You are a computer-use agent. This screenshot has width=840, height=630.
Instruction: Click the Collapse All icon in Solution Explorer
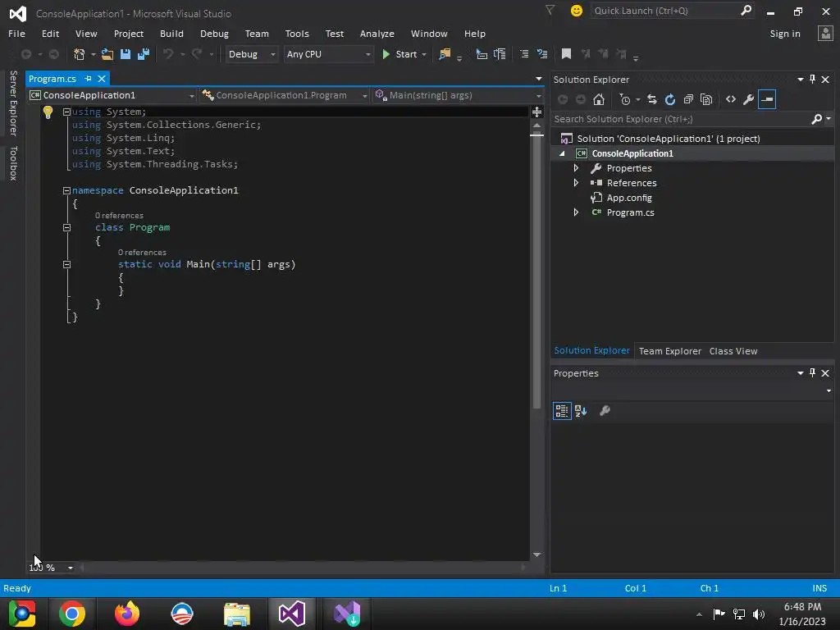688,99
